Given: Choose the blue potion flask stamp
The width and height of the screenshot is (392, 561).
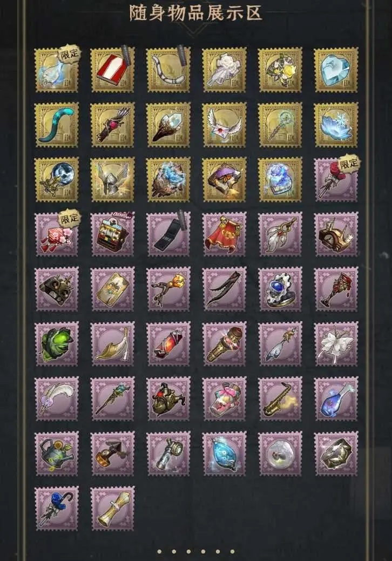Looking at the screenshot, I should 336,399.
